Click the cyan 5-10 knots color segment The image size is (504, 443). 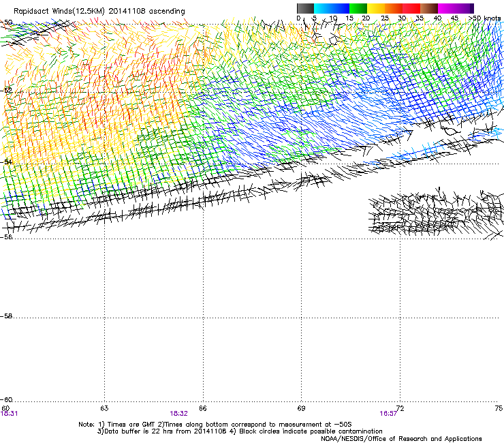coord(323,8)
